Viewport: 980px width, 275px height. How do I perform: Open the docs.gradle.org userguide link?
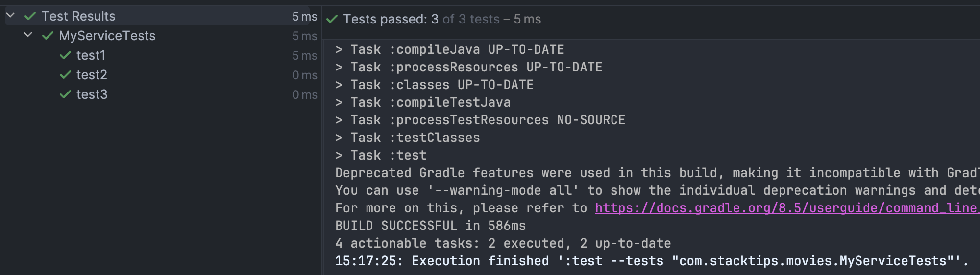[786, 208]
